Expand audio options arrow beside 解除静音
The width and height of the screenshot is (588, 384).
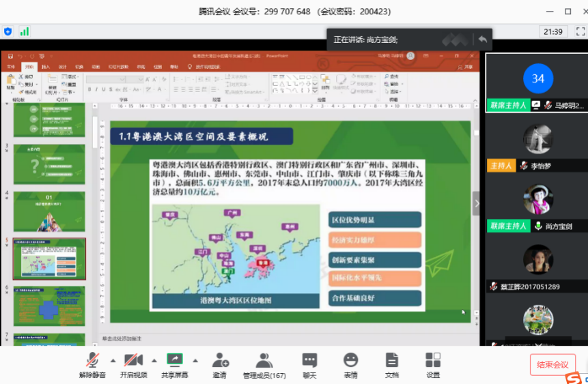click(x=113, y=360)
